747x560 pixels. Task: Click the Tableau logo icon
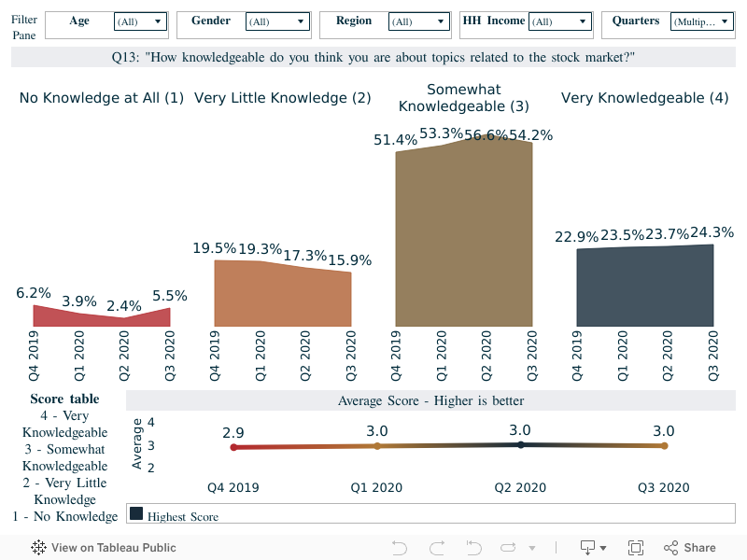[39, 548]
